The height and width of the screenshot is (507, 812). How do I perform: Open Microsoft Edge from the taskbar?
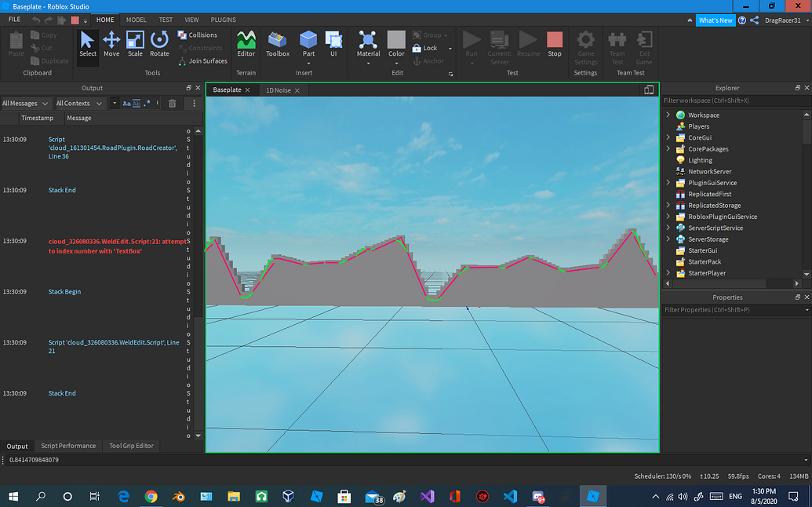coord(123,496)
